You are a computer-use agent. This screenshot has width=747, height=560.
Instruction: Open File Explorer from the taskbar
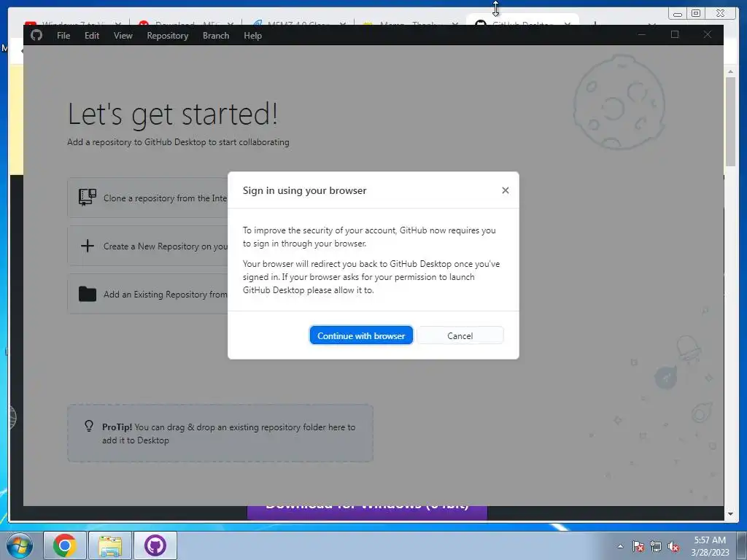[x=110, y=545]
